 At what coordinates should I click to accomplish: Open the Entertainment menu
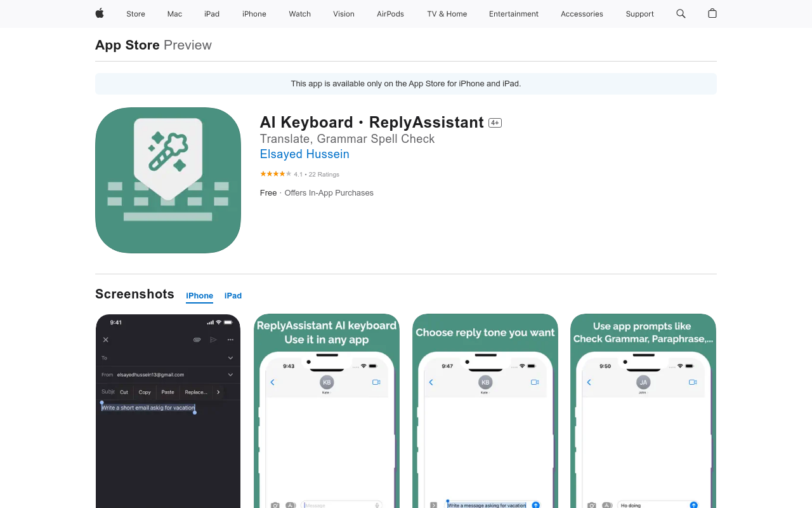pos(514,14)
